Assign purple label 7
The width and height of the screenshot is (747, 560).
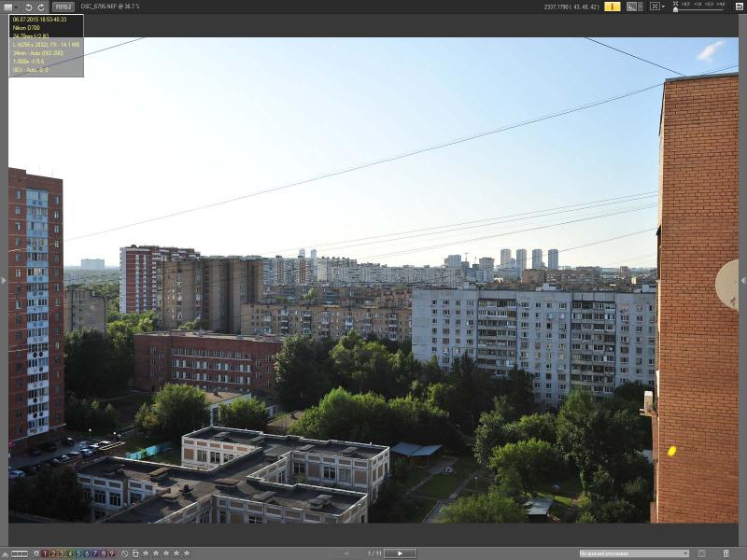coord(95,553)
